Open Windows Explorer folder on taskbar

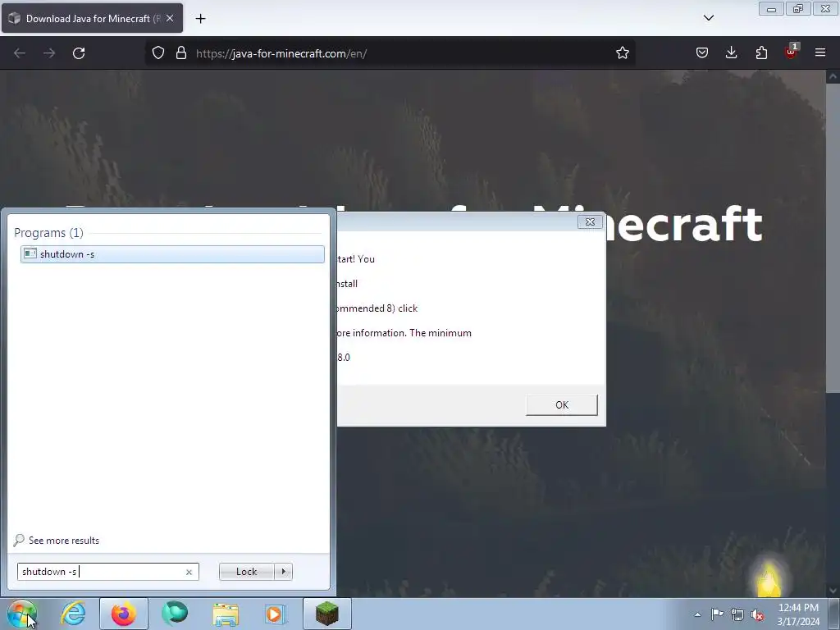(226, 614)
